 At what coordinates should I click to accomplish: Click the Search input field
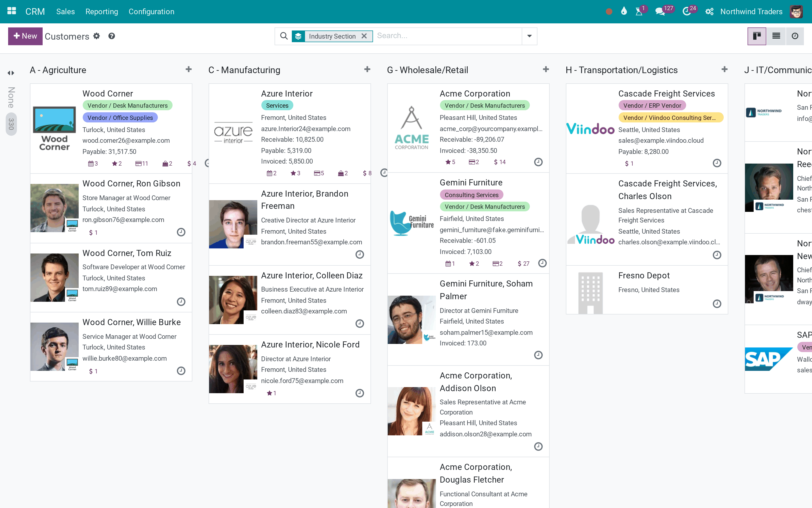click(x=448, y=36)
